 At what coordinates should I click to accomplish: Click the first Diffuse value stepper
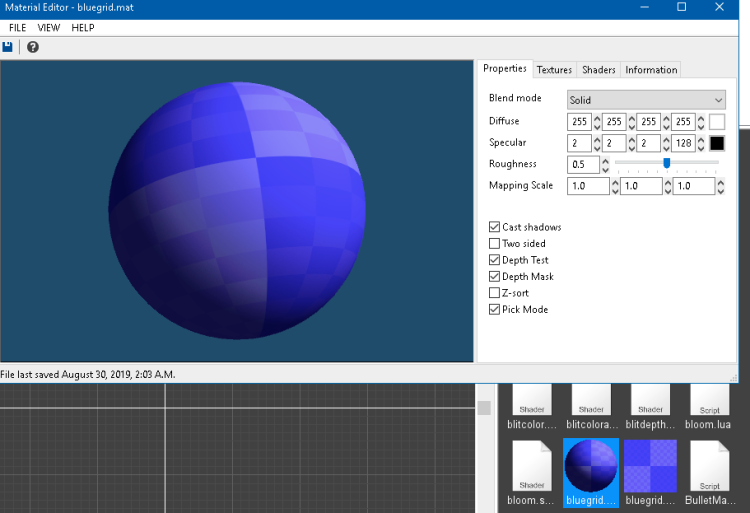point(598,122)
